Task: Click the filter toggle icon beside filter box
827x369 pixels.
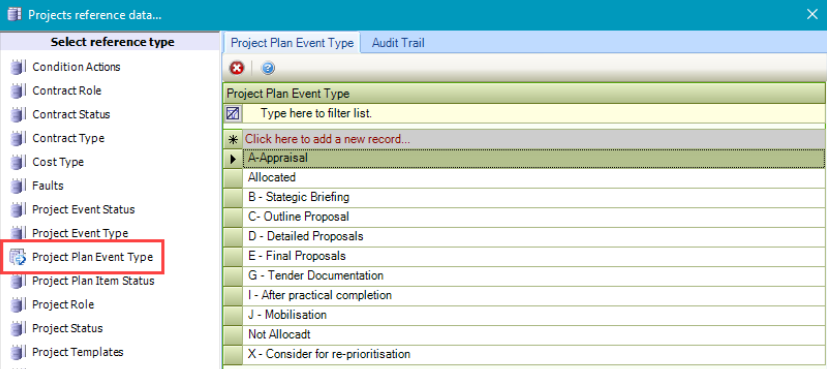Action: (x=233, y=113)
